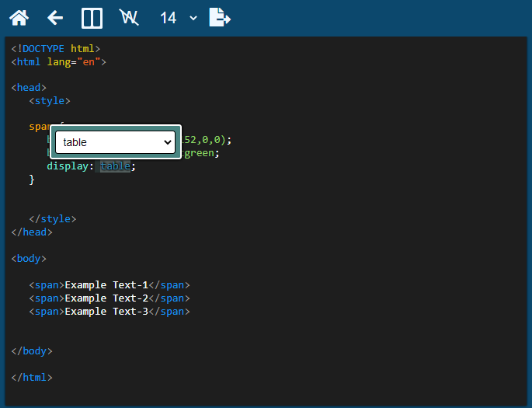The height and width of the screenshot is (408, 532).
Task: Open the font size 14 dropdown
Action: tap(178, 18)
